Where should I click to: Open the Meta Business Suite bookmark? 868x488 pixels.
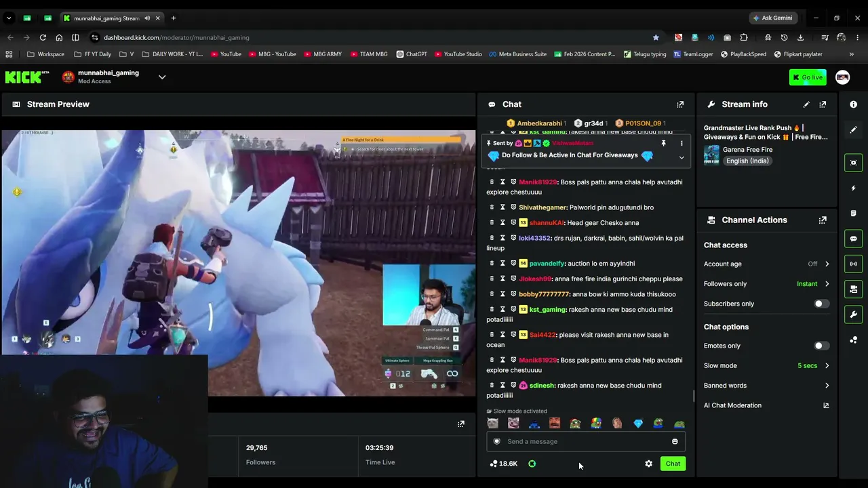point(517,54)
